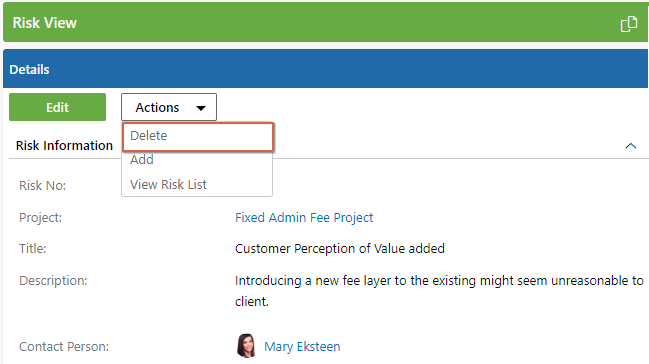Screen dimensions: 649x364
Task: Open Mary Eksteen's contact link
Action: 302,346
